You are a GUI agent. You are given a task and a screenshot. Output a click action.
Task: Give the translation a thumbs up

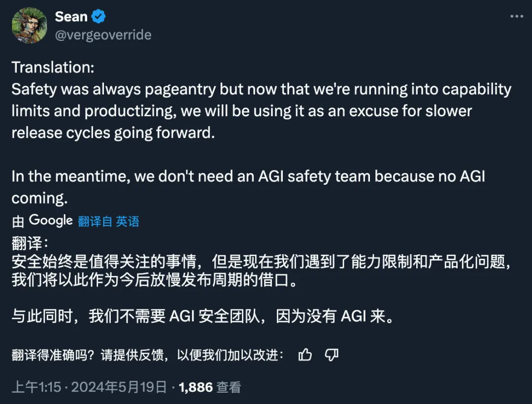pos(305,354)
